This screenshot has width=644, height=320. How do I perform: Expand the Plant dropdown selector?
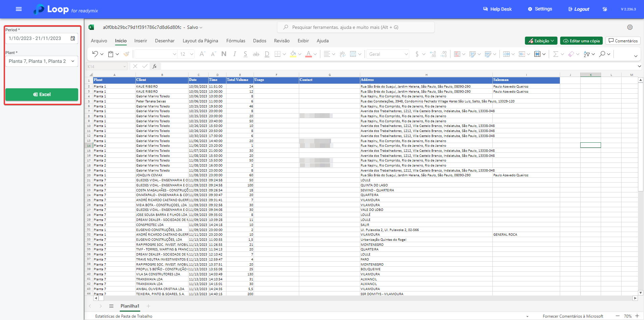coord(73,61)
